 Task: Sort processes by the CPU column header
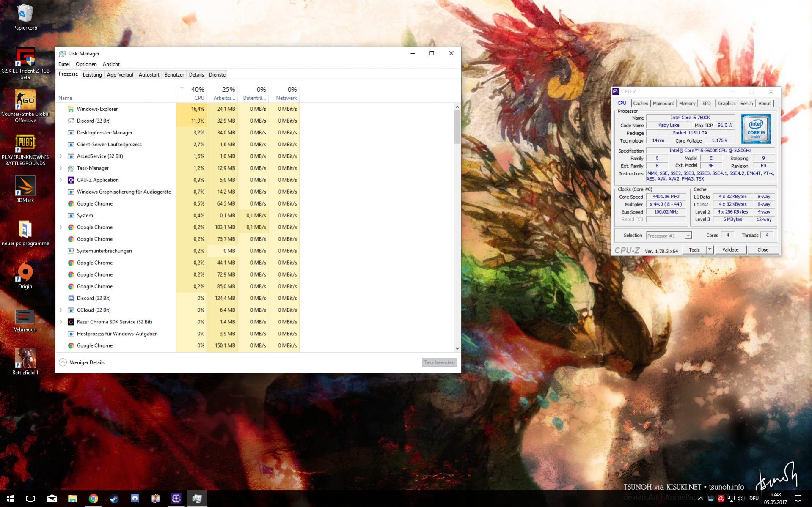click(x=192, y=93)
